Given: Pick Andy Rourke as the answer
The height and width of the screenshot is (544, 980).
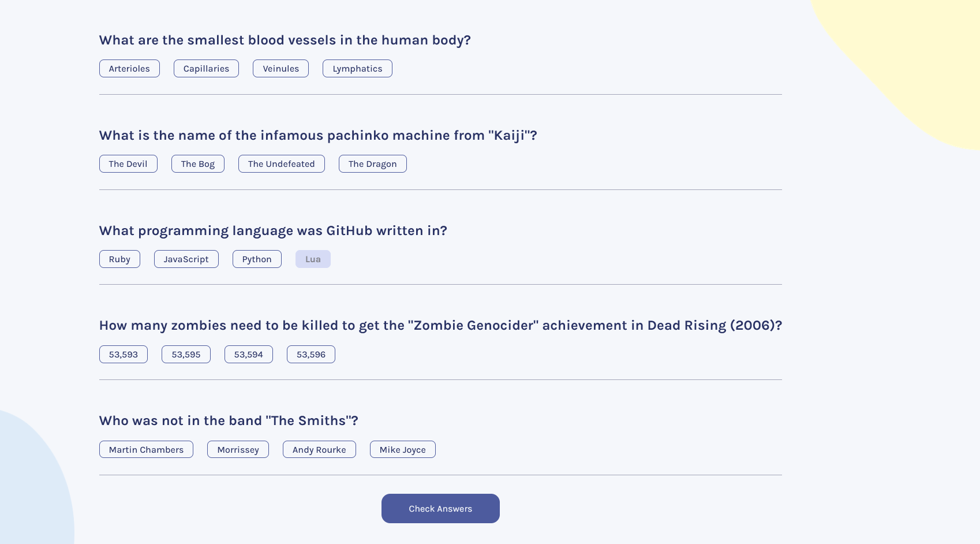Looking at the screenshot, I should 319,450.
